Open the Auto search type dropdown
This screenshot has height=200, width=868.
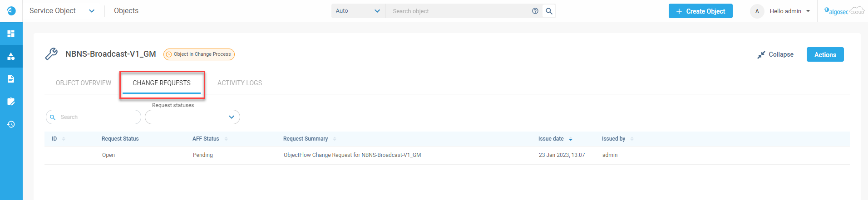(x=358, y=11)
